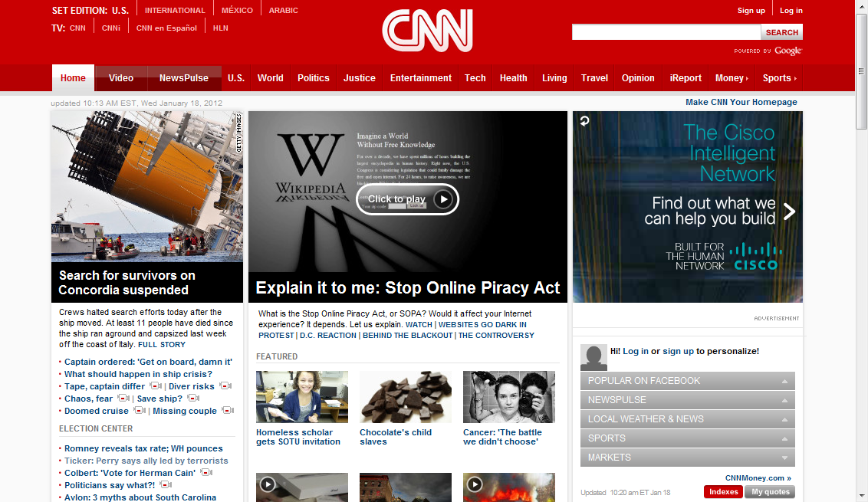Click the video camera icon beside 'Diver risks'
Screen dimensions: 868x502
(x=225, y=386)
